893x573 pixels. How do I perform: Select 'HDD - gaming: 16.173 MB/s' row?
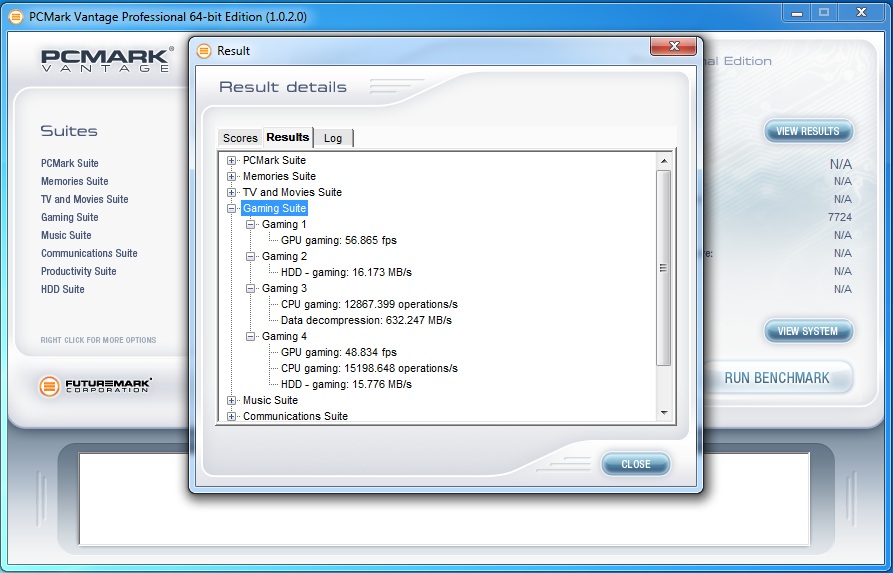click(346, 272)
